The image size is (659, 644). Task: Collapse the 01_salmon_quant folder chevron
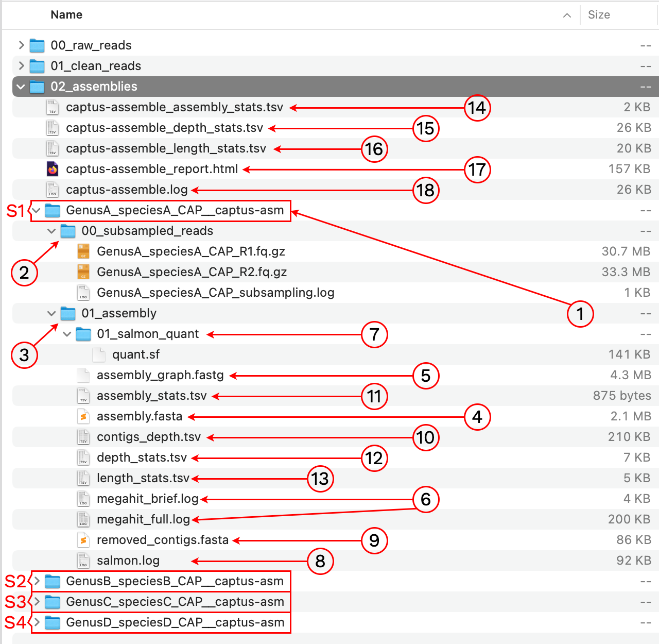pyautogui.click(x=67, y=334)
